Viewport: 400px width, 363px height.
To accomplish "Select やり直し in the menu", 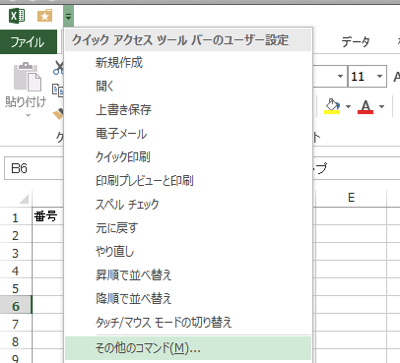I will (188, 252).
